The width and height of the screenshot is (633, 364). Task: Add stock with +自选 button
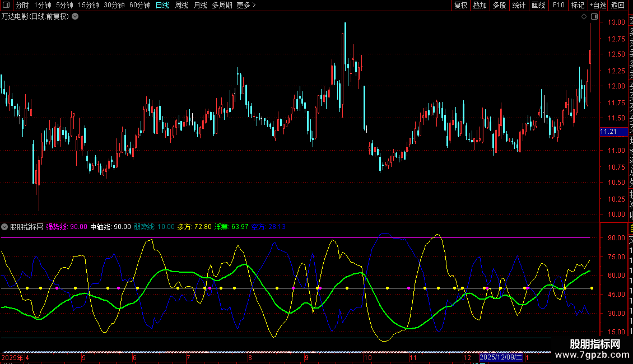(x=598, y=5)
